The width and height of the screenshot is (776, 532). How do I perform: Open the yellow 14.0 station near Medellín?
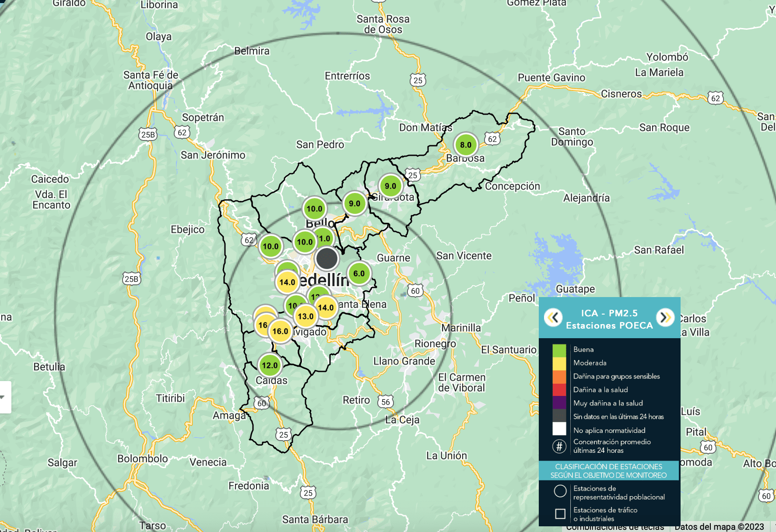click(286, 282)
